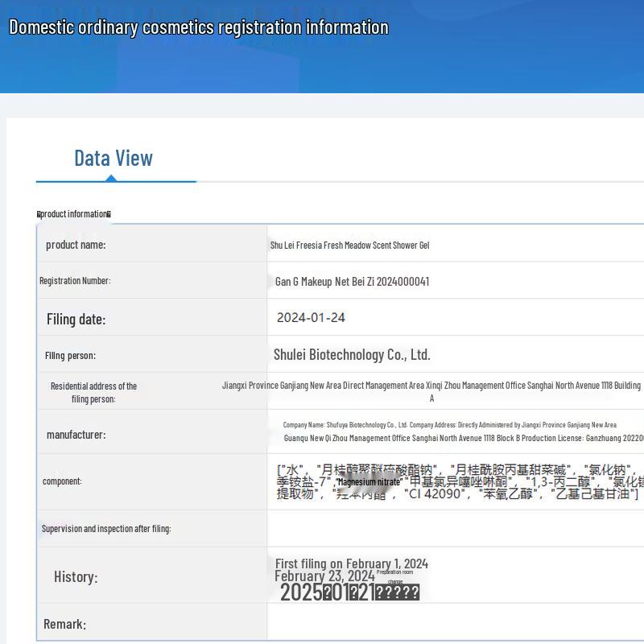Viewport: 644px width, 644px height.
Task: Click the 'product information' section header
Action: click(74, 214)
